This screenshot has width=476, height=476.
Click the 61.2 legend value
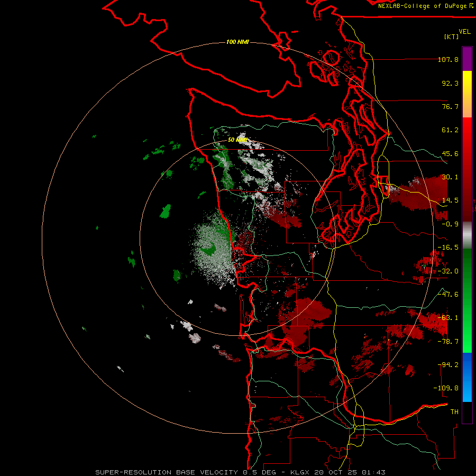point(450,130)
